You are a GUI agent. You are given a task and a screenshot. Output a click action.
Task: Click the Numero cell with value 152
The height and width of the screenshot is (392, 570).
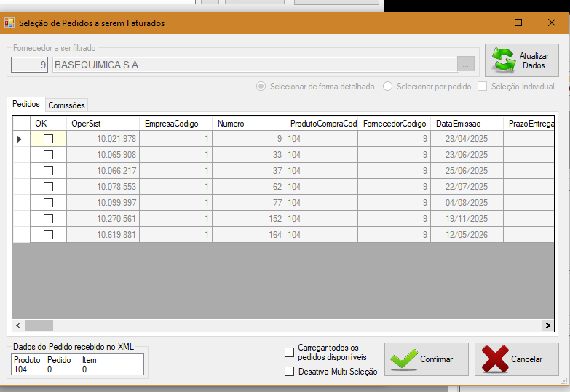coord(248,219)
